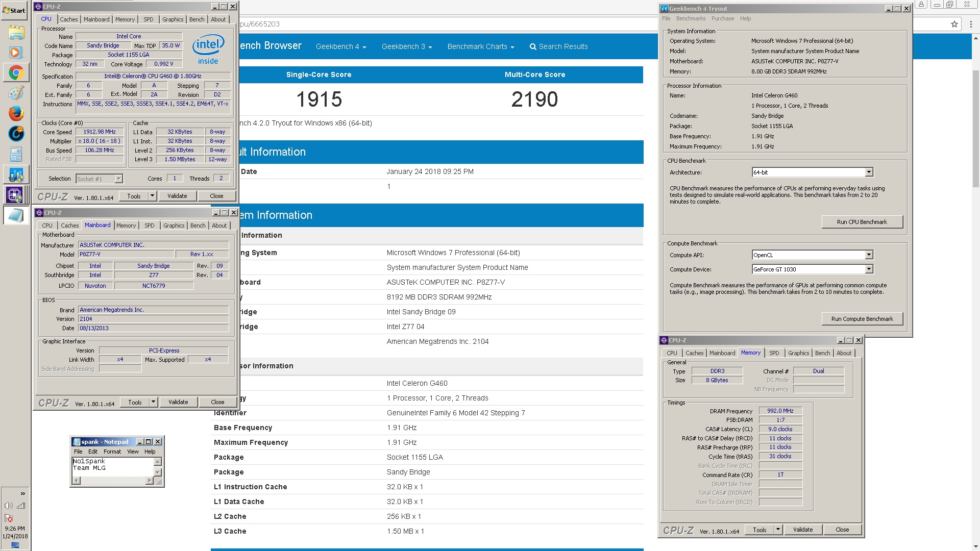Open the Compute API OpenCL dropdown

[869, 255]
